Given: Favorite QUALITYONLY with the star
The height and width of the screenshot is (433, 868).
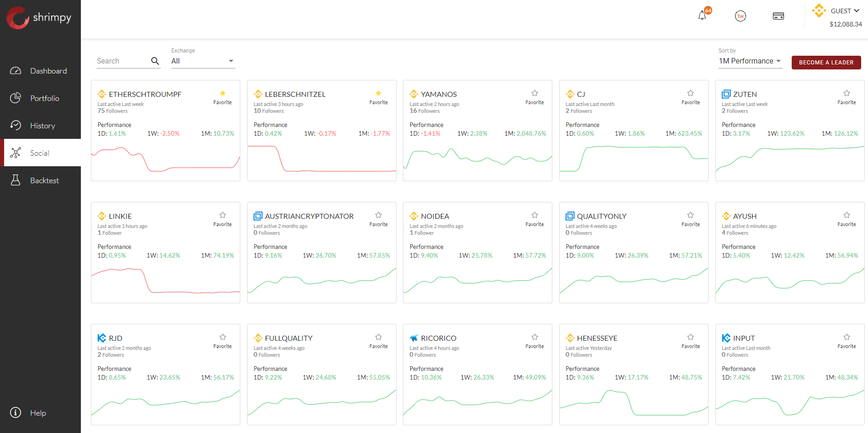Looking at the screenshot, I should (x=690, y=215).
